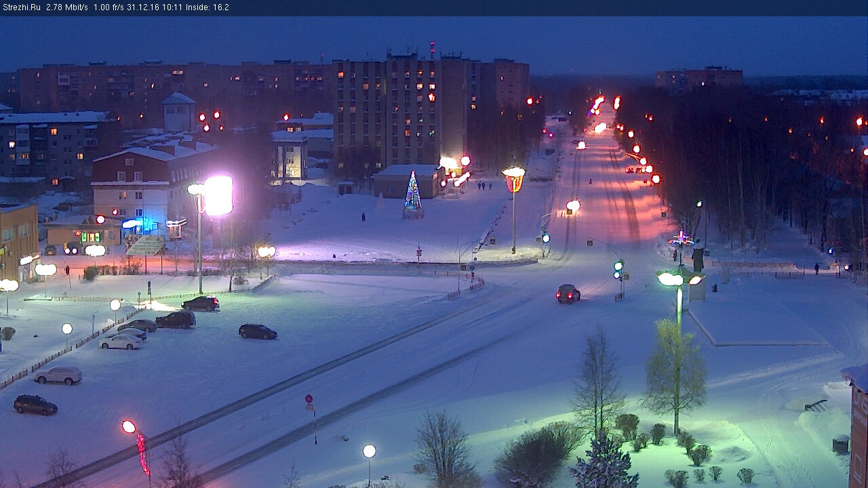
Task: Click the "2.78 Mbit/s" bitrate readout
Action: pyautogui.click(x=67, y=7)
